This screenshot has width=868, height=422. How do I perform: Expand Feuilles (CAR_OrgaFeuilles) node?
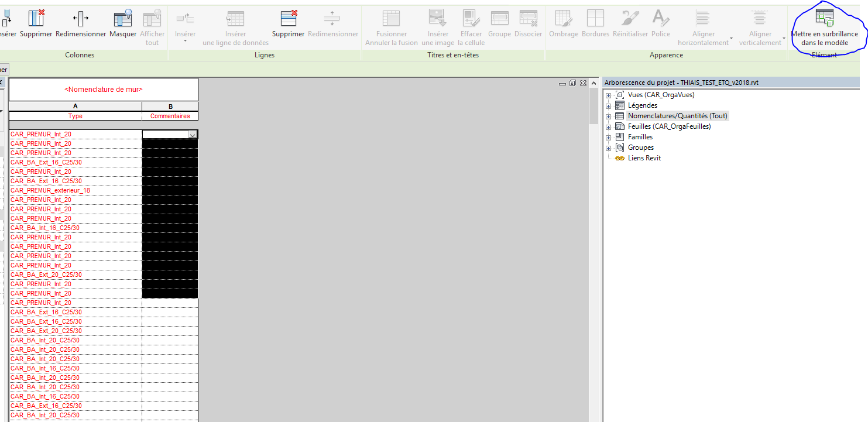(609, 127)
